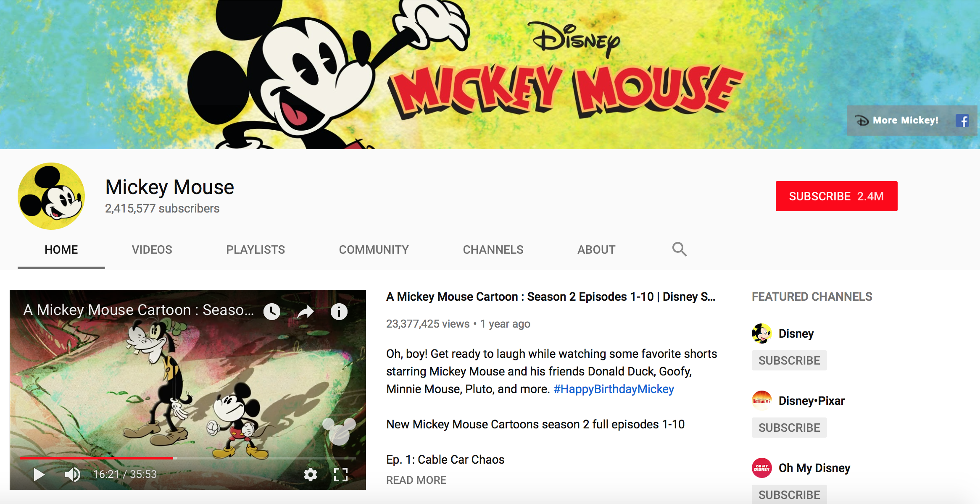Subscribe to the Disney featured channel

pyautogui.click(x=789, y=360)
